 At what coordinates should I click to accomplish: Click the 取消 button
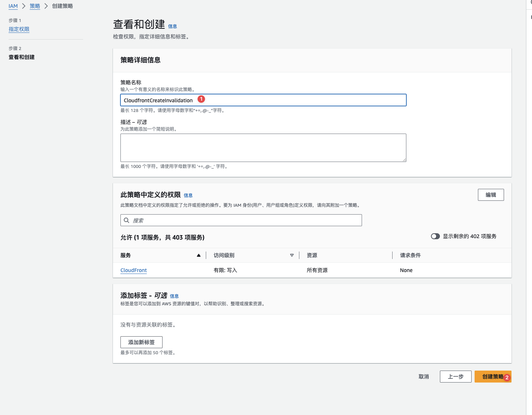(424, 377)
